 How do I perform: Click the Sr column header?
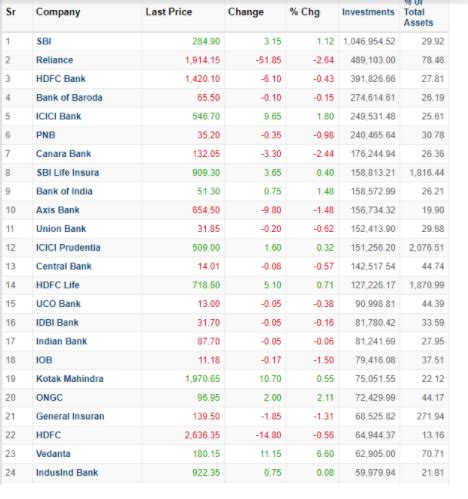click(11, 12)
